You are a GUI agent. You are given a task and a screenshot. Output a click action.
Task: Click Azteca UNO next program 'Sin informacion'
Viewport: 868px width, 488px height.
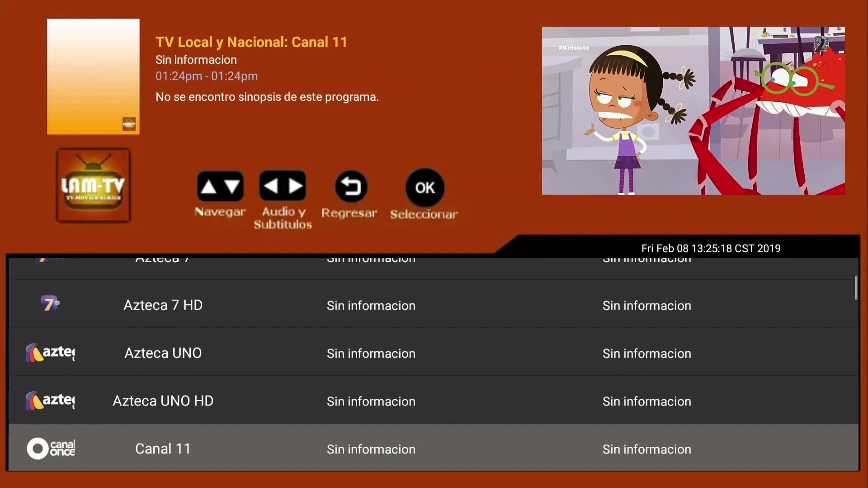[647, 354]
